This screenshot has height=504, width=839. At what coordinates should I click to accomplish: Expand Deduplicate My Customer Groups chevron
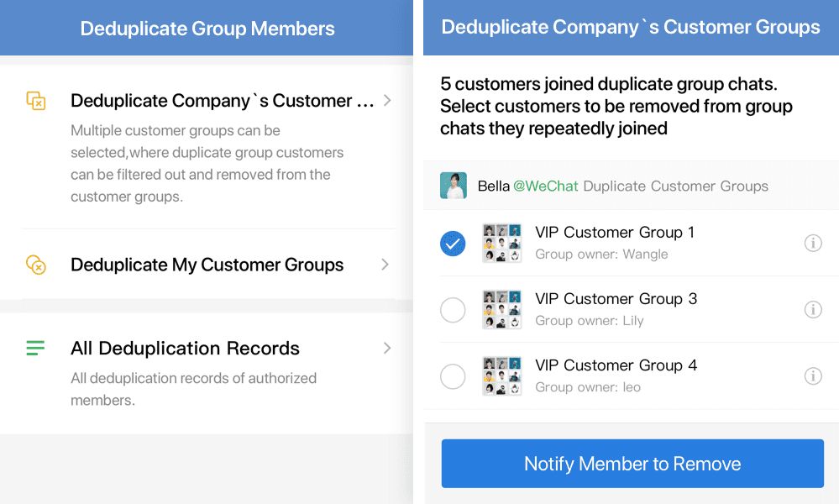[x=385, y=265]
